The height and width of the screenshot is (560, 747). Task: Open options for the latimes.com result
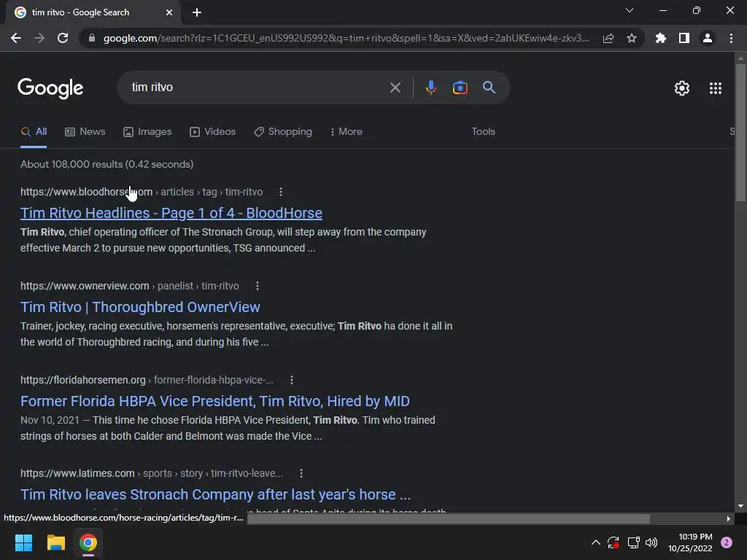301,473
